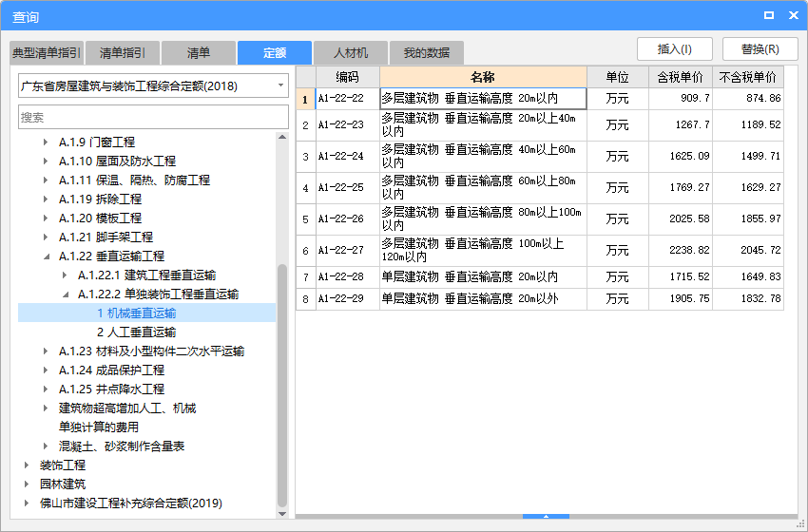Select A.1.19 拆除工程 label
This screenshot has height=532, width=808.
[x=100, y=199]
